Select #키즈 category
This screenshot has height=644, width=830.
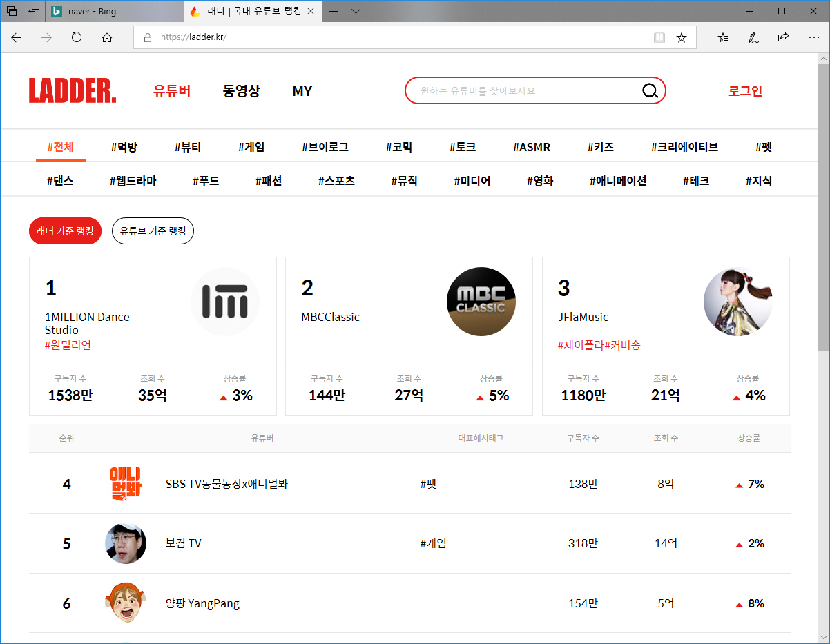click(601, 147)
